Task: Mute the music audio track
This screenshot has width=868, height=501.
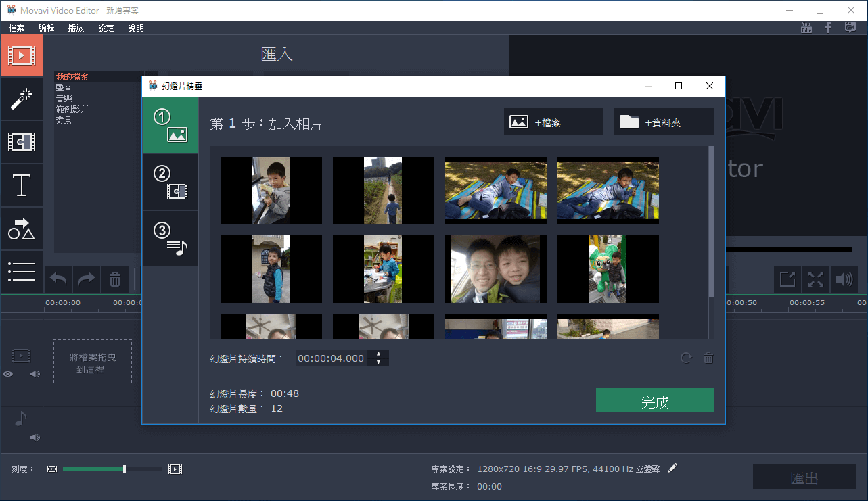Action: click(x=35, y=437)
